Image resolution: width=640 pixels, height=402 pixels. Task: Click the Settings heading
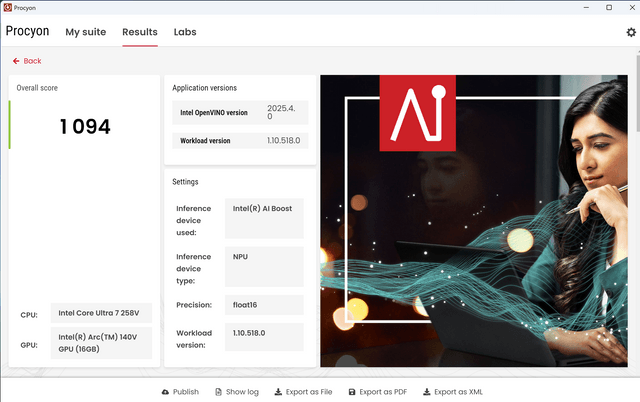tap(185, 182)
